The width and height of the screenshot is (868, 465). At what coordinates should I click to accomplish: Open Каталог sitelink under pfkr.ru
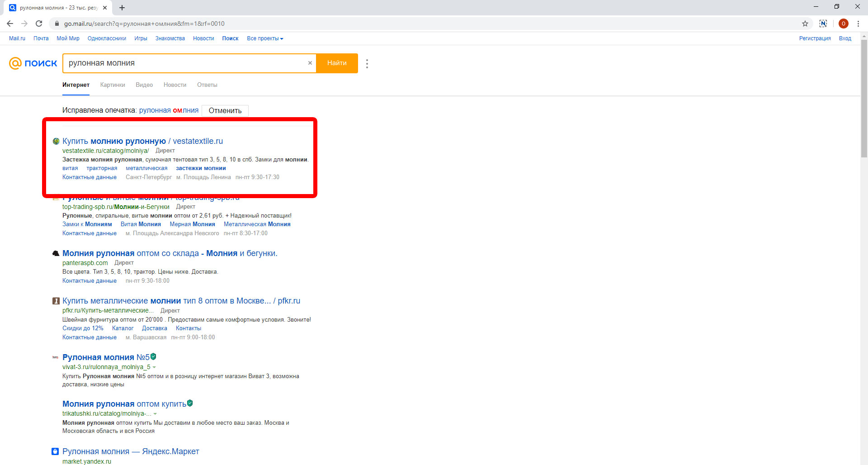[x=123, y=328]
